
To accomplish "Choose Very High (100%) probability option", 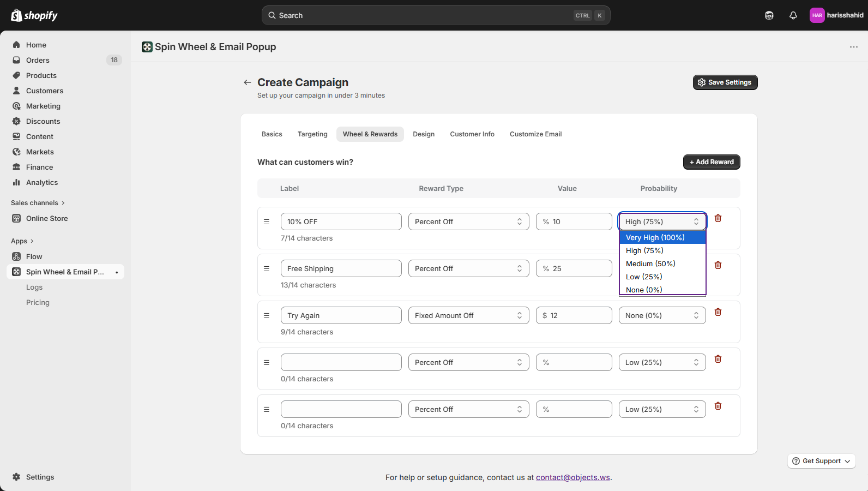I will pos(662,237).
